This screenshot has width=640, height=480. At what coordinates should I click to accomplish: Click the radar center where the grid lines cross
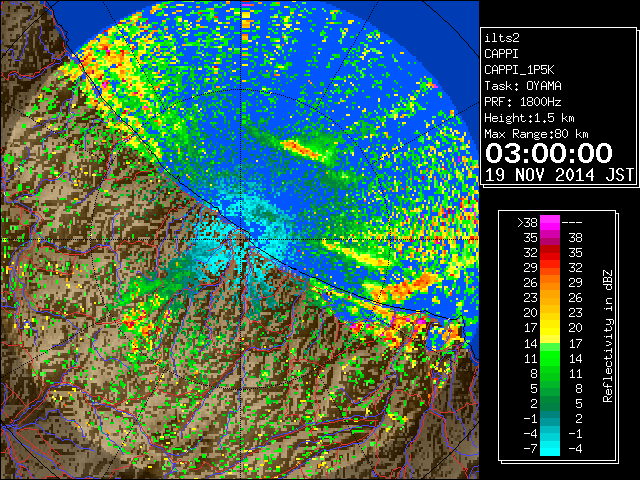242,240
